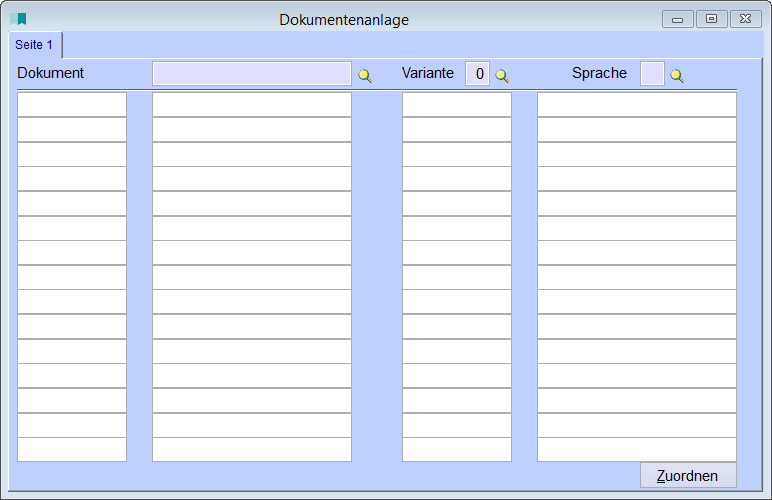The width and height of the screenshot is (772, 500).
Task: Click the Variante field containing 0
Action: click(477, 74)
